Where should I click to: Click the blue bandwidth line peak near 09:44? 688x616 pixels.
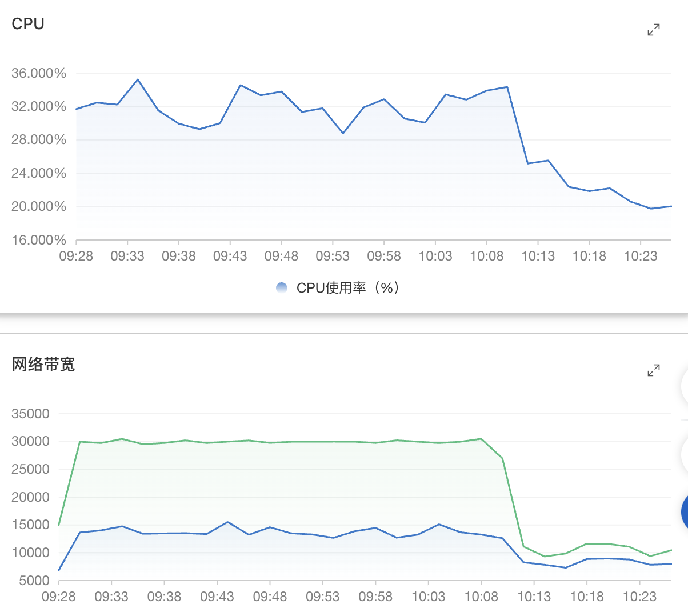(227, 522)
